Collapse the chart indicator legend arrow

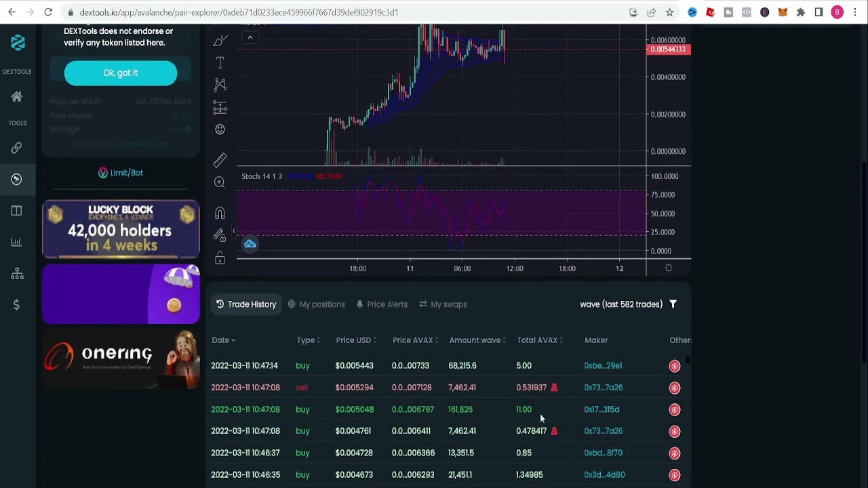pyautogui.click(x=250, y=37)
